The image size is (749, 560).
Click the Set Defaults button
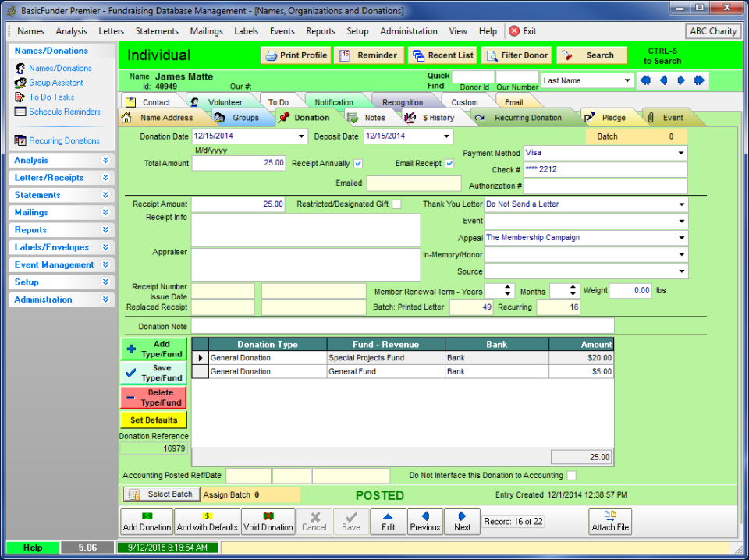[x=153, y=420]
